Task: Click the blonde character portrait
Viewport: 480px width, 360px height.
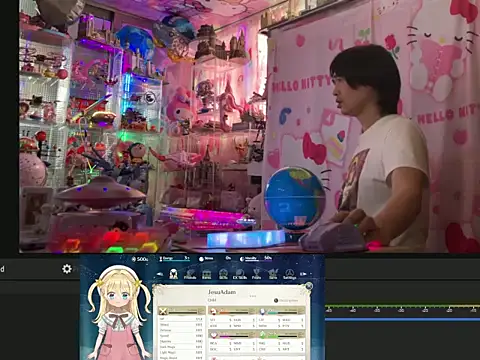Action: (x=119, y=313)
